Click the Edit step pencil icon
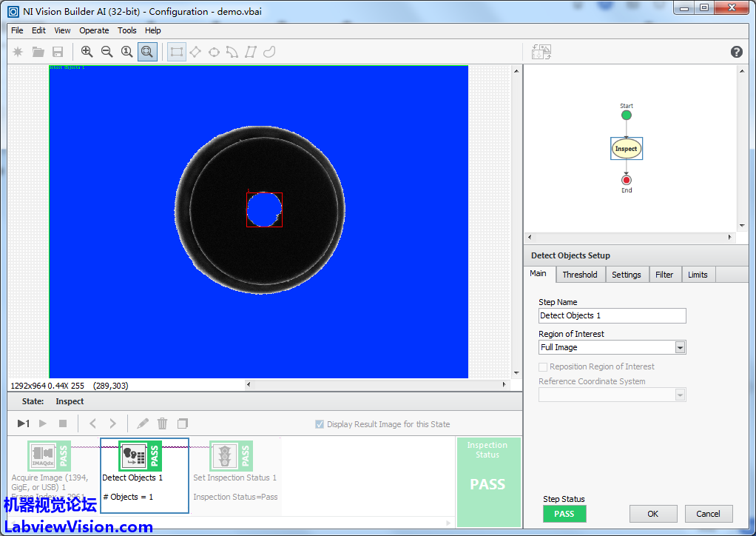This screenshot has width=756, height=536. tap(143, 423)
